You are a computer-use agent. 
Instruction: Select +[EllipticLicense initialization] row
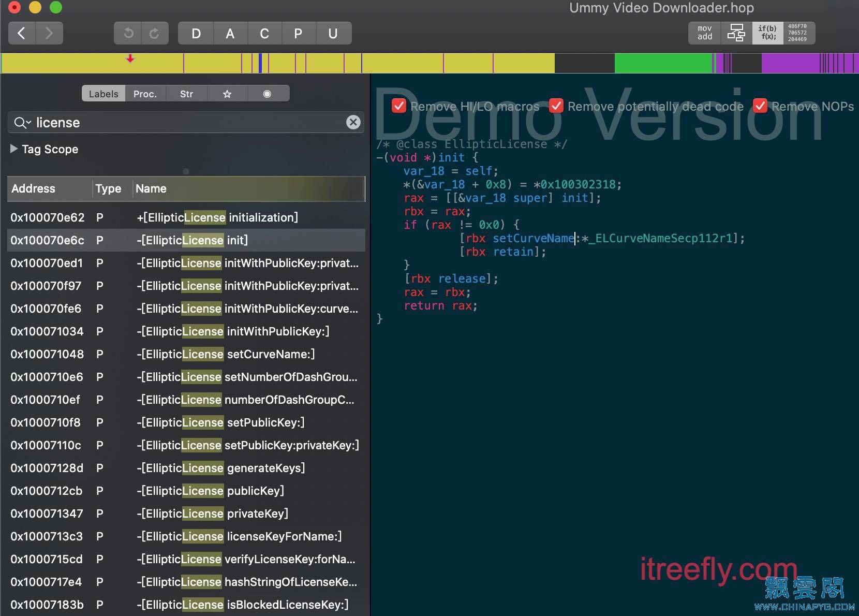(x=186, y=217)
